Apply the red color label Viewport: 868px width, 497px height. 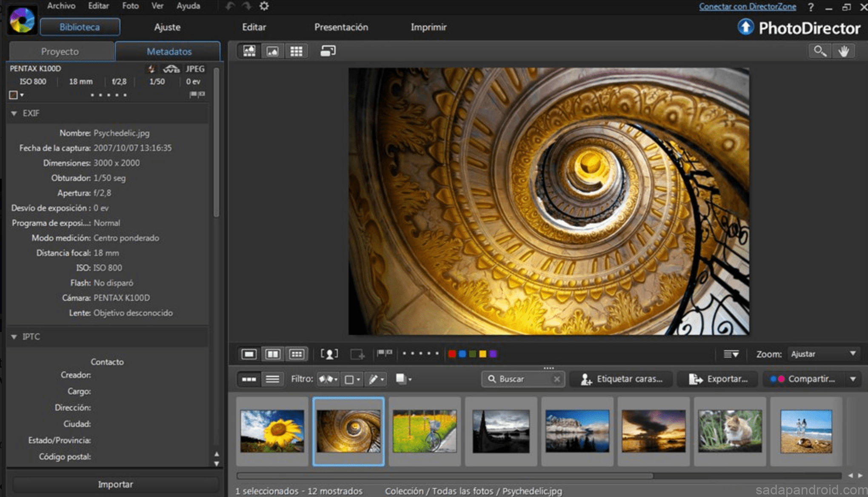tap(452, 354)
